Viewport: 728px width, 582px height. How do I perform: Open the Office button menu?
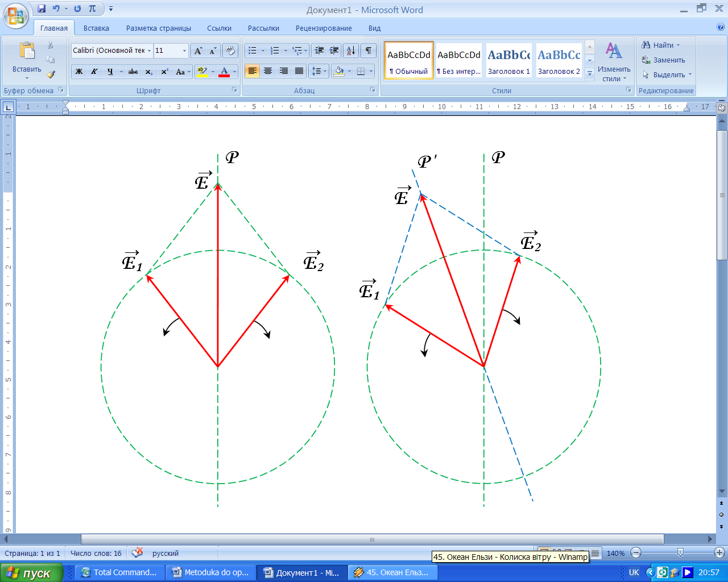pyautogui.click(x=16, y=15)
